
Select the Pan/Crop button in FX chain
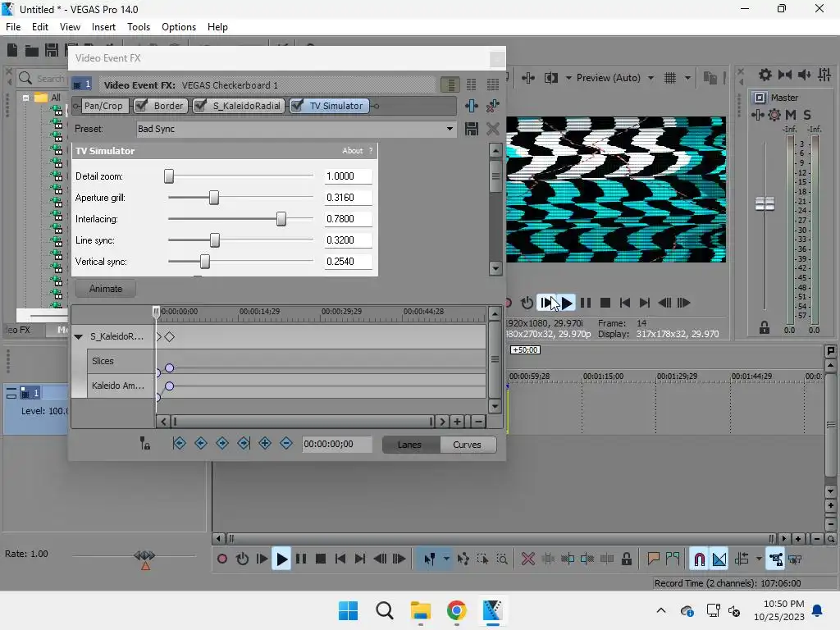tap(103, 106)
